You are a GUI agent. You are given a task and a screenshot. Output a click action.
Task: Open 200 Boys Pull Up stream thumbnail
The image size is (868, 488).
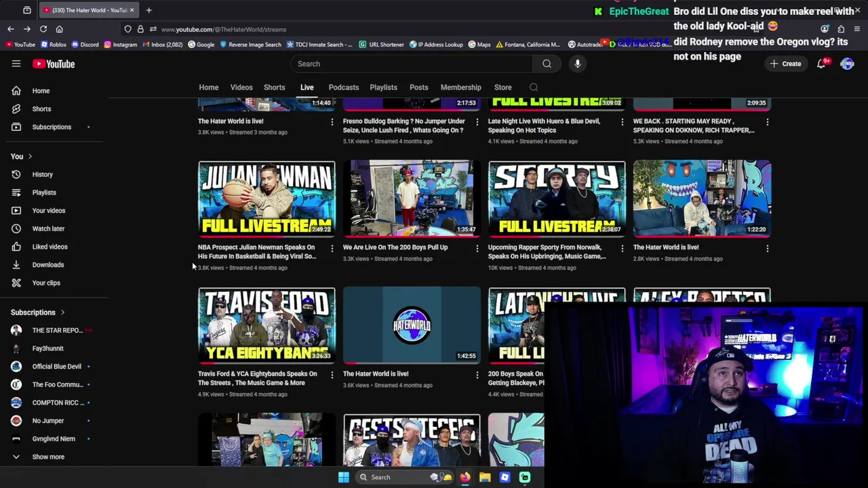pos(412,199)
